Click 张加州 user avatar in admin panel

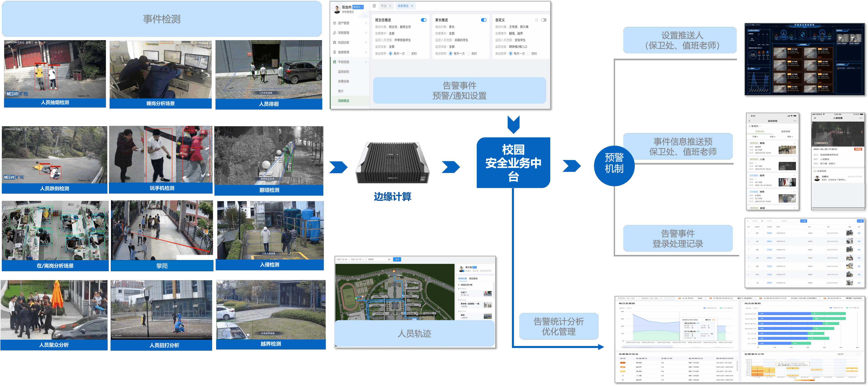coord(337,9)
